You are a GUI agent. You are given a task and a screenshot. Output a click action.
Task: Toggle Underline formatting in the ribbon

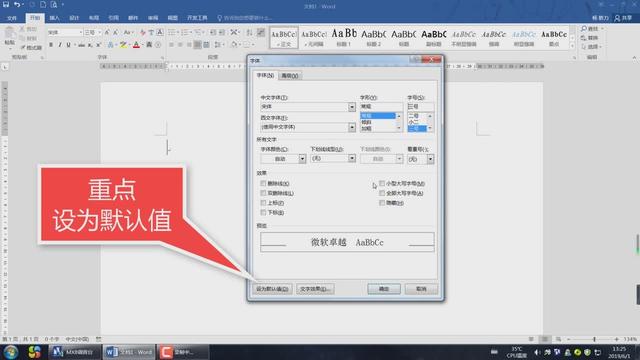(x=68, y=45)
